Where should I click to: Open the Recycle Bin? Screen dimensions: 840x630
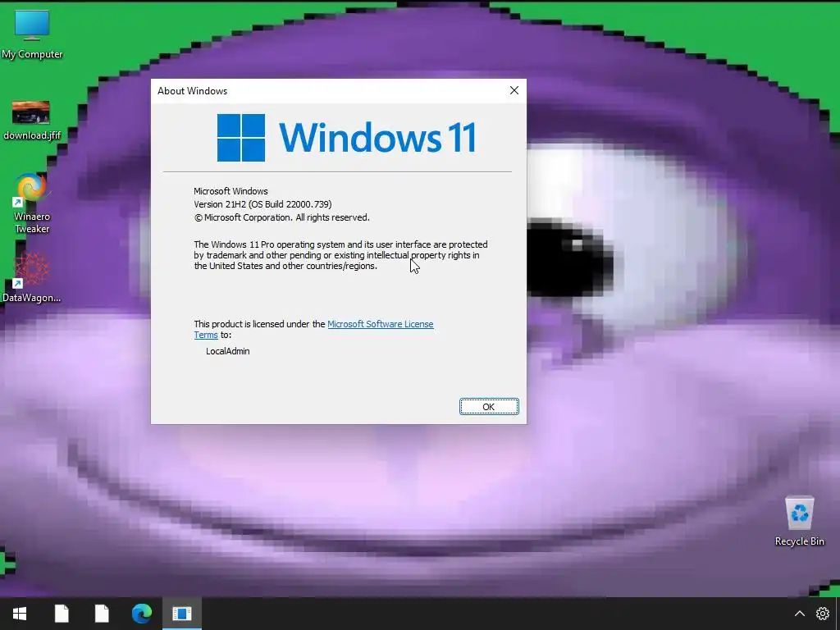(x=799, y=521)
